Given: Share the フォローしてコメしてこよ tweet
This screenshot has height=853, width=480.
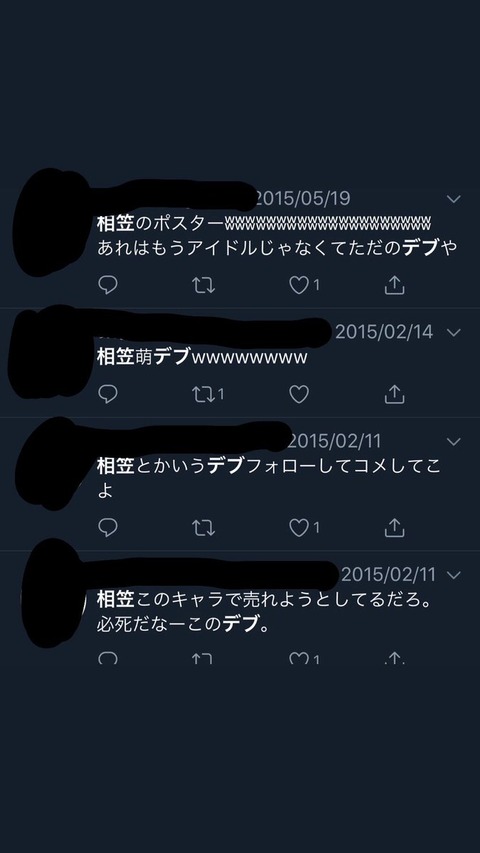Looking at the screenshot, I should [395, 527].
